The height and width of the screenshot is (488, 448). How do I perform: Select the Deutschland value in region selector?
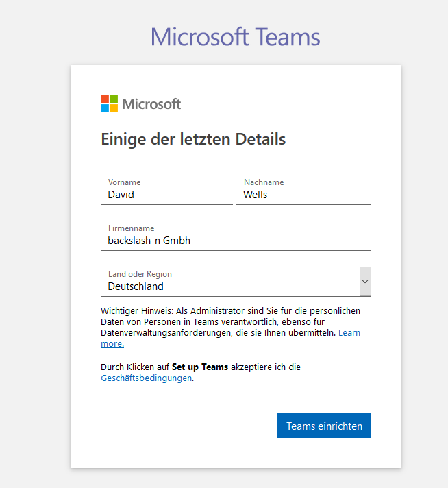pyautogui.click(x=136, y=286)
